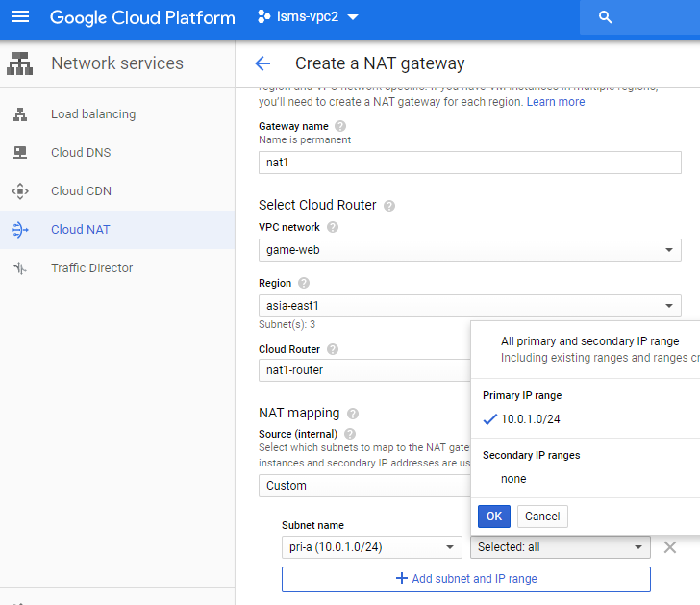700x605 pixels.
Task: Open the Learn more link
Action: click(555, 102)
